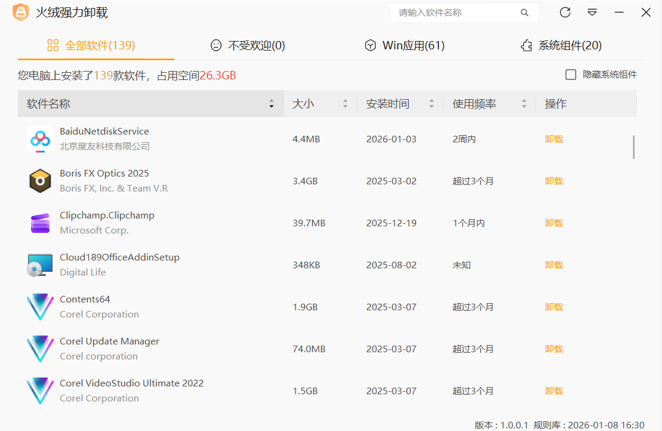The image size is (662, 431).
Task: Click the Corel Update Manager icon
Action: click(40, 349)
